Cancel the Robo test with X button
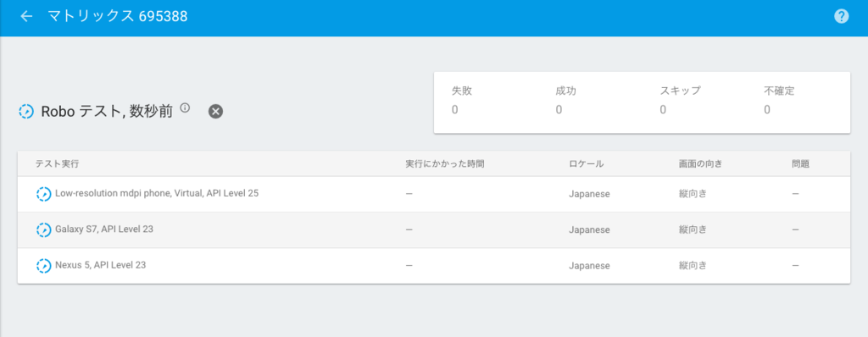868x337 pixels. click(x=216, y=112)
